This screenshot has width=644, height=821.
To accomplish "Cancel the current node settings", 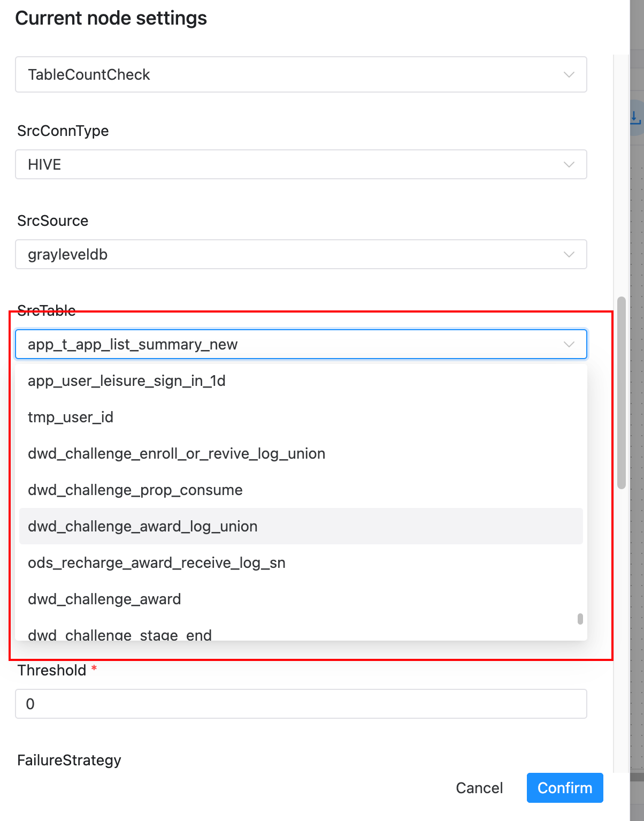I will (479, 788).
